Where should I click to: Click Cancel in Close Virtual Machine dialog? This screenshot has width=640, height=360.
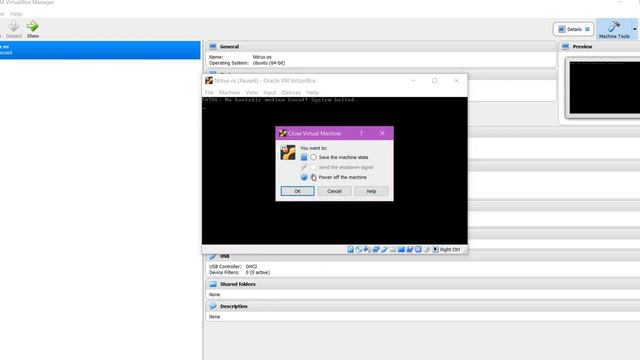coord(334,191)
